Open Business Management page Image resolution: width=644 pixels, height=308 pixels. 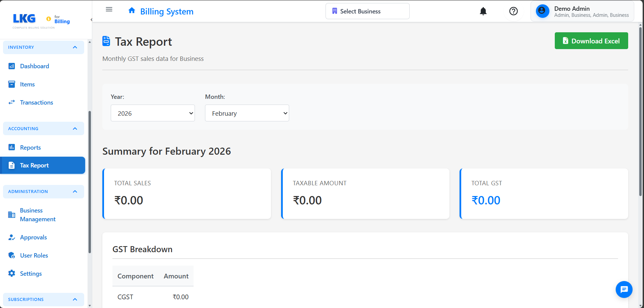pyautogui.click(x=37, y=215)
